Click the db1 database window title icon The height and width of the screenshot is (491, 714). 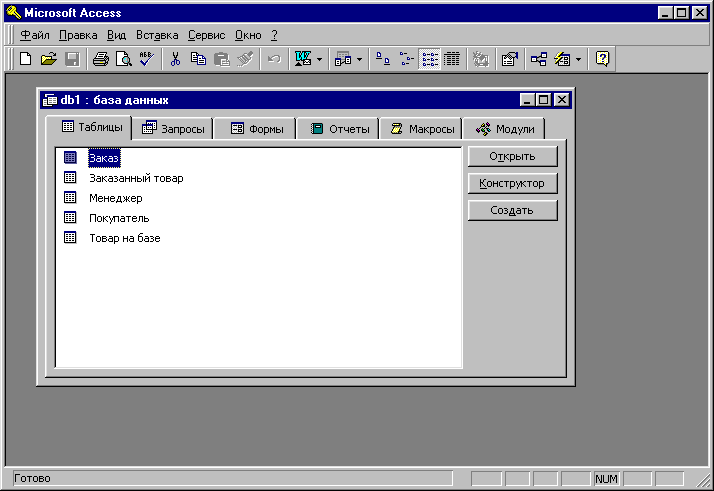coord(50,100)
